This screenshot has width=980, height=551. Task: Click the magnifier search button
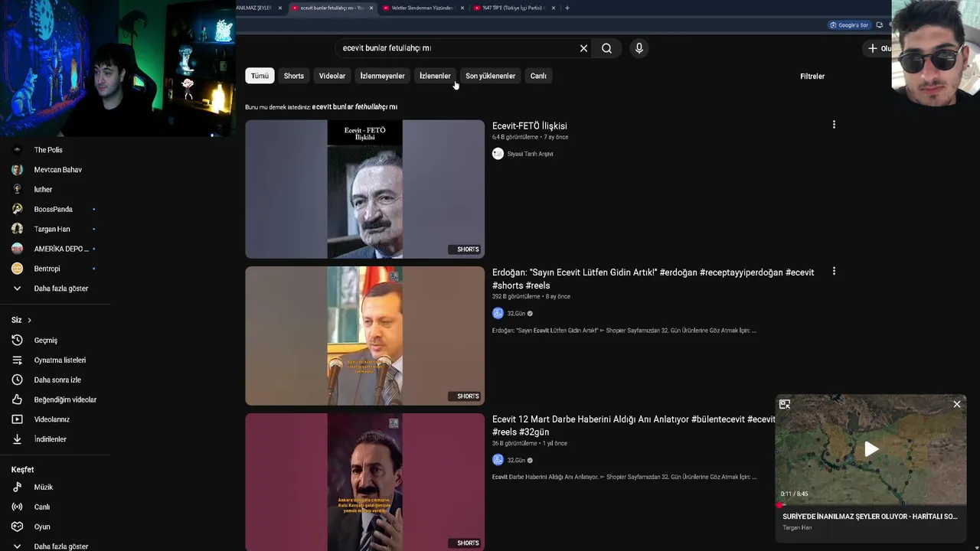[x=606, y=48]
